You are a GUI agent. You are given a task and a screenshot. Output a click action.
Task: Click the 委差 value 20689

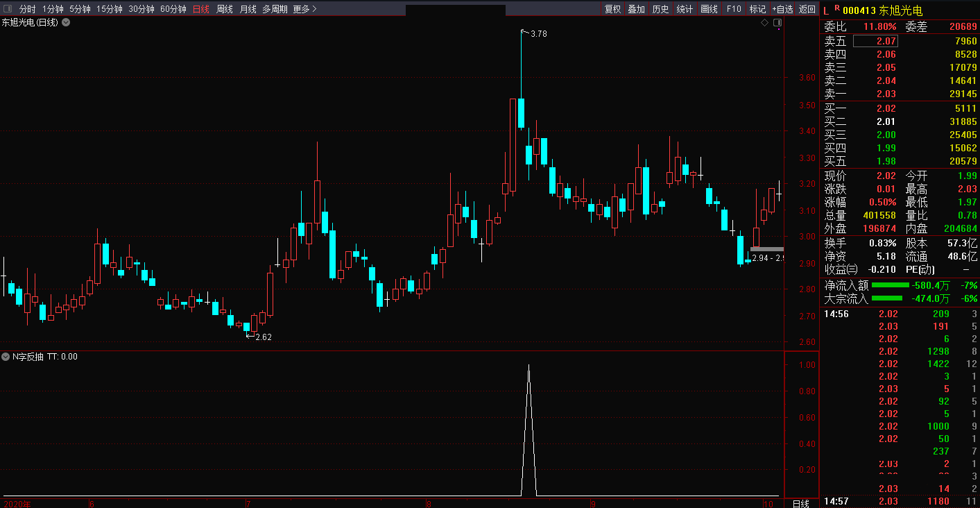[963, 27]
